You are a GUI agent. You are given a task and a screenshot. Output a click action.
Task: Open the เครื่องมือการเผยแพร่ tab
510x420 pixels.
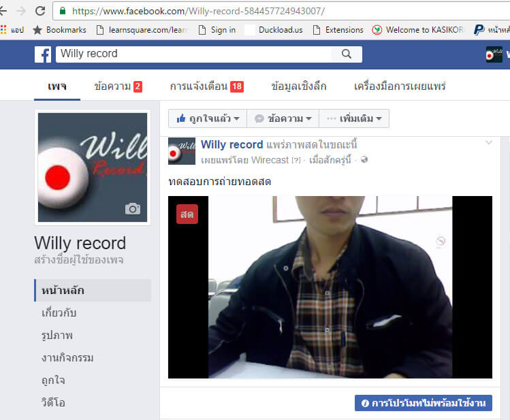tap(400, 86)
